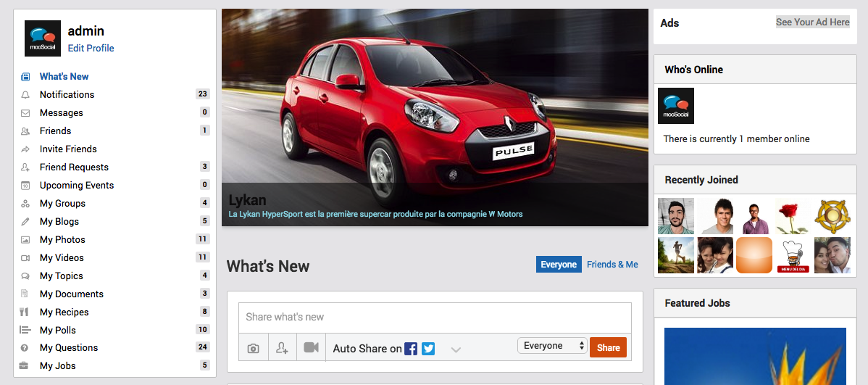The width and height of the screenshot is (868, 385).
Task: Expand the composer options chevron
Action: pos(456,349)
